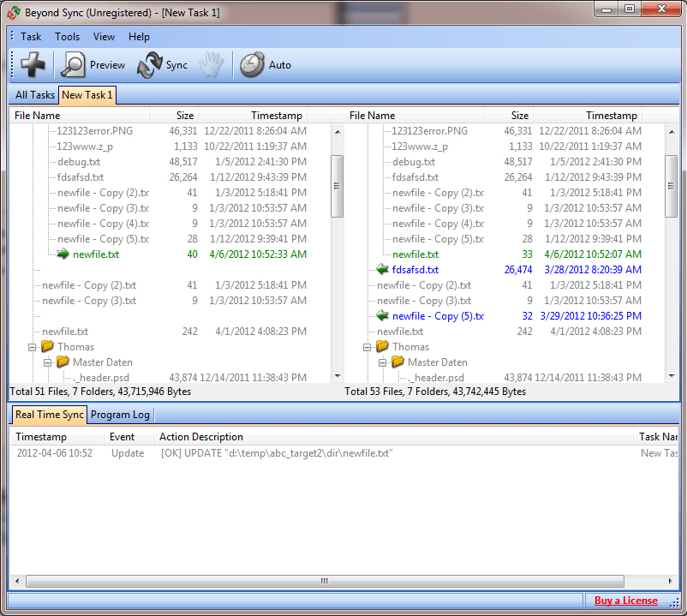Click left pane Size column header
The image size is (687, 616).
click(x=174, y=115)
